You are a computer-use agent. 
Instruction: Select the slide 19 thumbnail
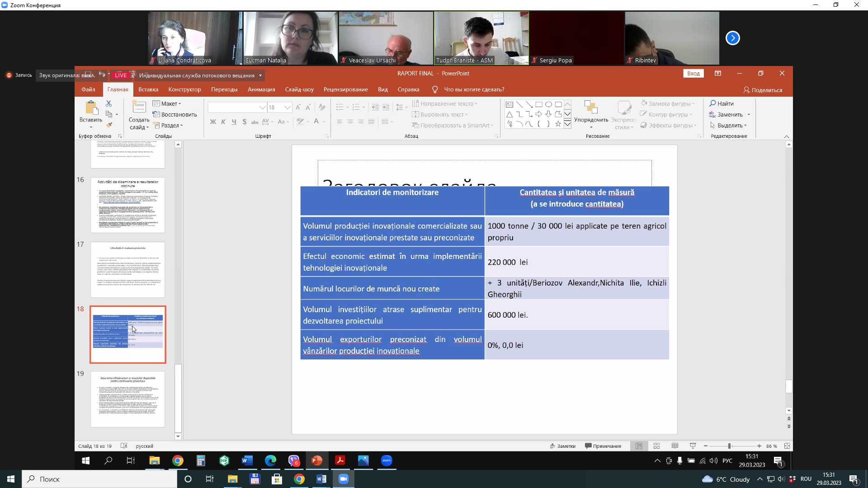tap(127, 399)
